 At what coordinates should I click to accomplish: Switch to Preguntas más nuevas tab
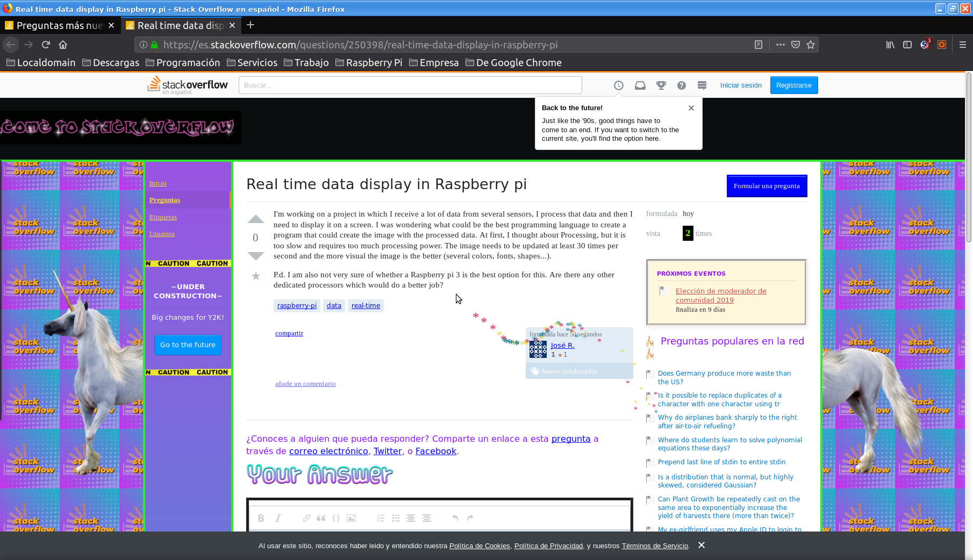60,25
